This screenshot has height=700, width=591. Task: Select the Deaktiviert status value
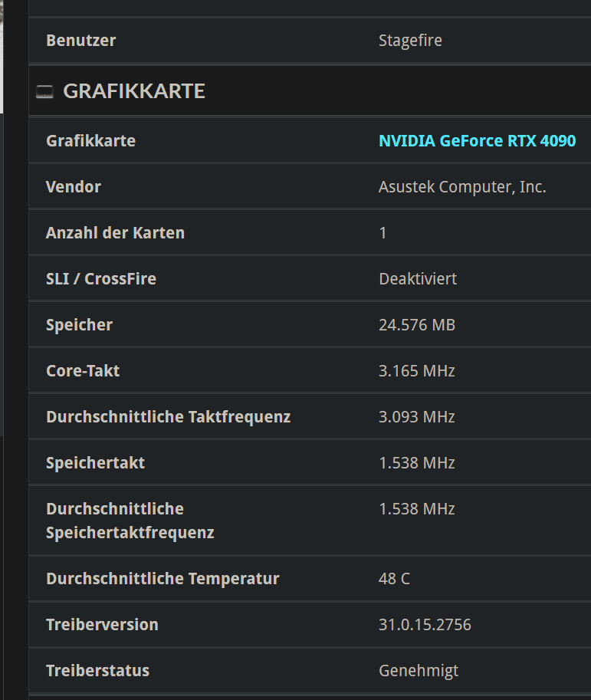coord(418,279)
